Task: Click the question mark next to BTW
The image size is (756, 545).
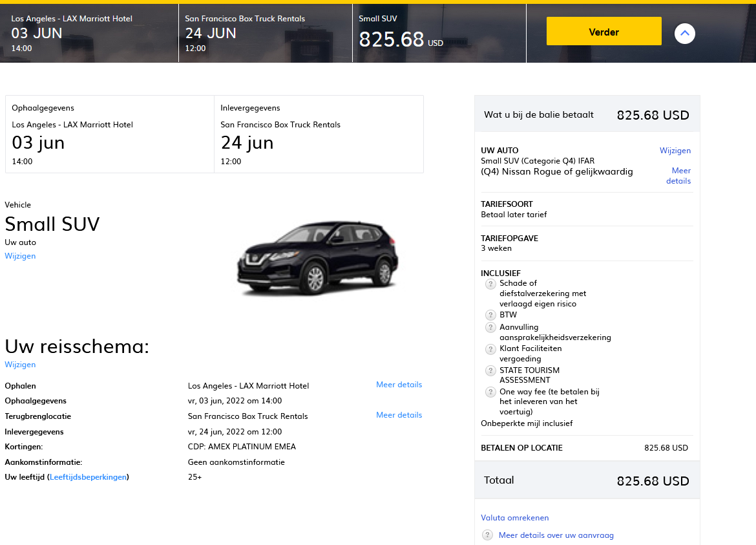Action: pos(490,315)
